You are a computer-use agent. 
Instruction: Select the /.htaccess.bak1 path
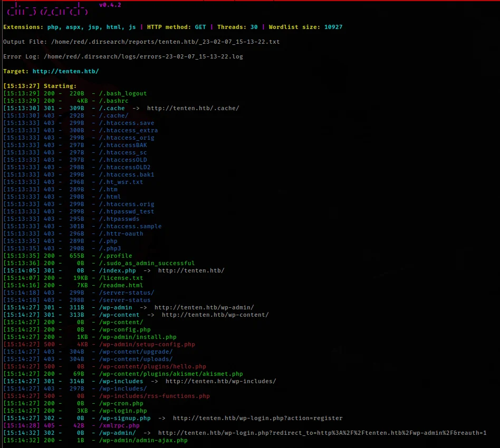point(127,174)
